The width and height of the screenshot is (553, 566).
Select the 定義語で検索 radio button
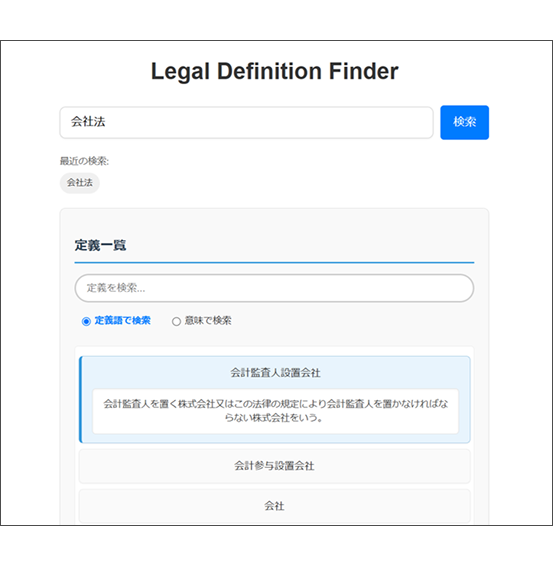(86, 321)
